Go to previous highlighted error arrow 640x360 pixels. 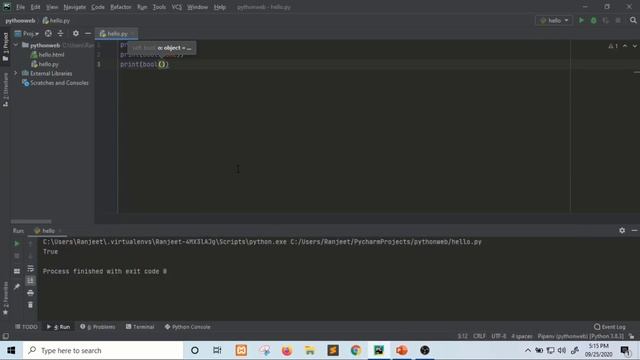625,46
